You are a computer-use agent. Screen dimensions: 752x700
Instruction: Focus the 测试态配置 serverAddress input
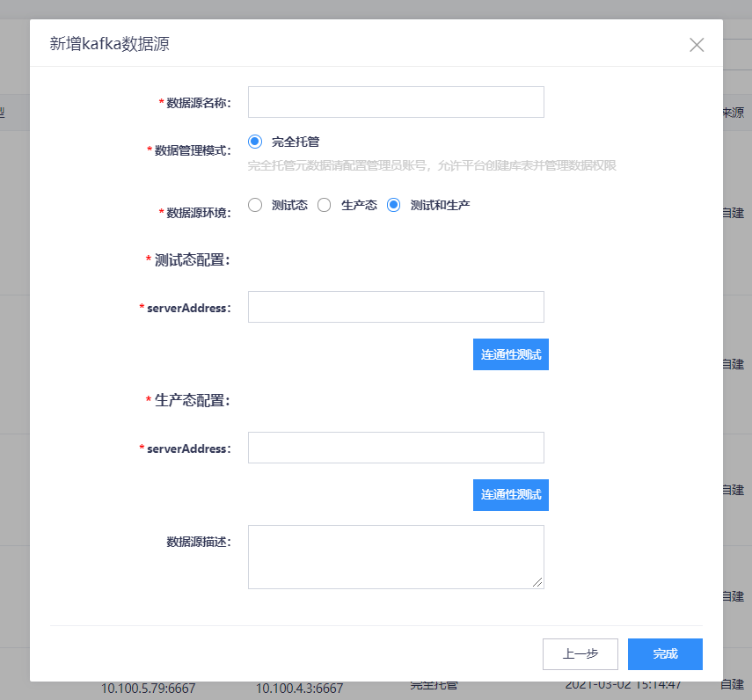coord(396,307)
